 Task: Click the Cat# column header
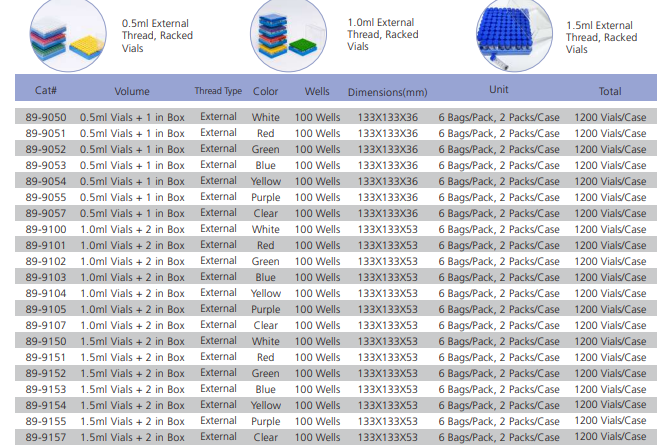tap(46, 91)
